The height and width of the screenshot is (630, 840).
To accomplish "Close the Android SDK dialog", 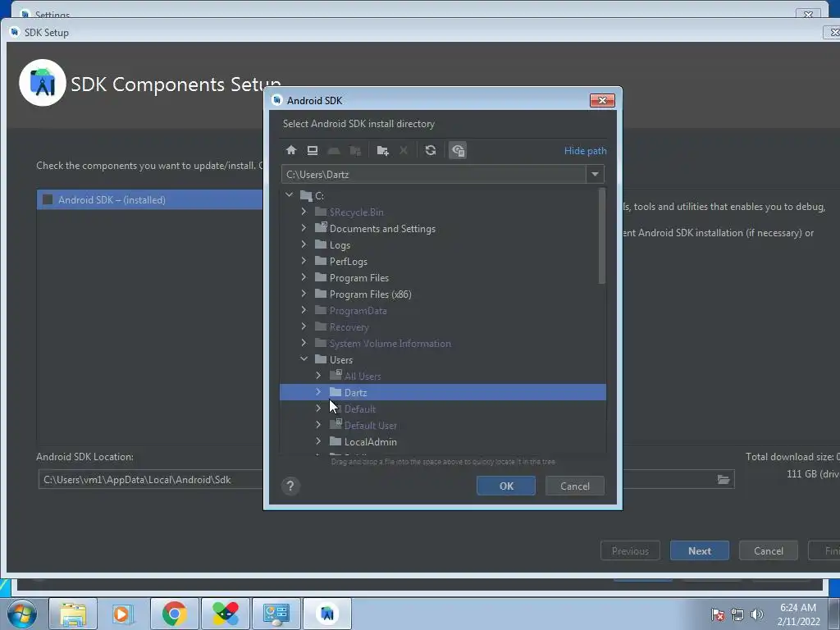I will click(x=602, y=100).
